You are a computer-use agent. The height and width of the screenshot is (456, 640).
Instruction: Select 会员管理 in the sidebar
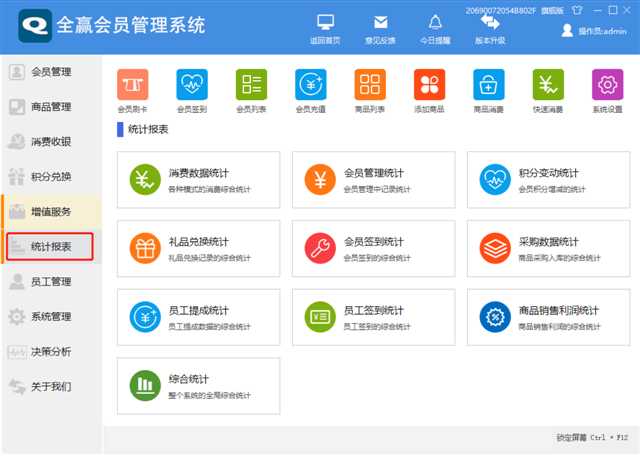coord(51,72)
